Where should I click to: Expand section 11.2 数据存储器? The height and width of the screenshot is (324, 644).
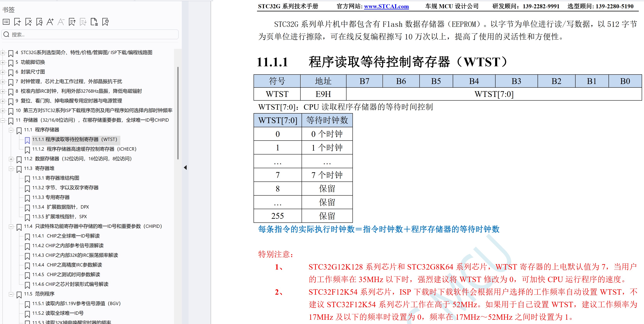(11, 159)
